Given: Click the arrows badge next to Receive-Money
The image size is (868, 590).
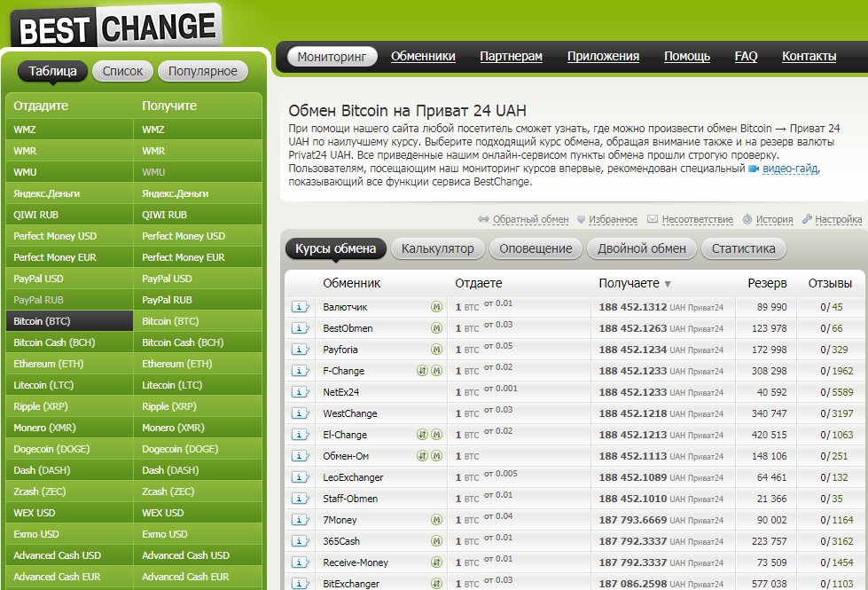Looking at the screenshot, I should click(437, 562).
